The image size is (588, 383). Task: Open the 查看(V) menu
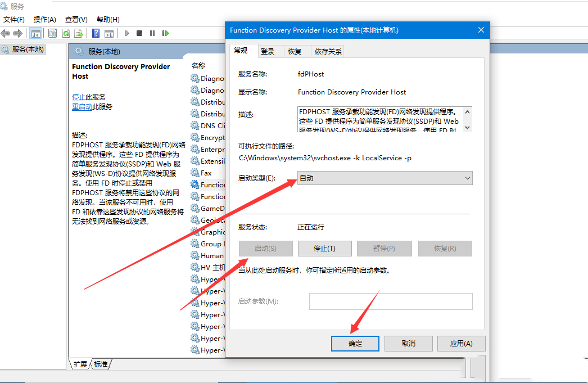point(75,19)
